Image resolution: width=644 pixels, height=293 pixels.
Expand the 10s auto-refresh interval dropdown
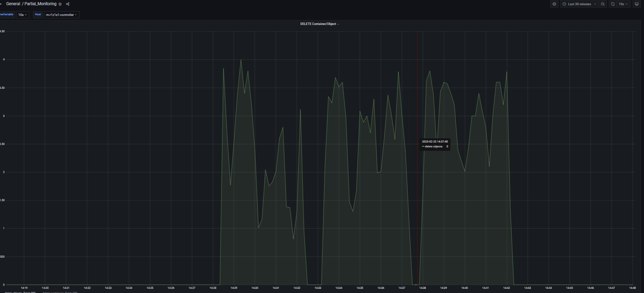[623, 4]
